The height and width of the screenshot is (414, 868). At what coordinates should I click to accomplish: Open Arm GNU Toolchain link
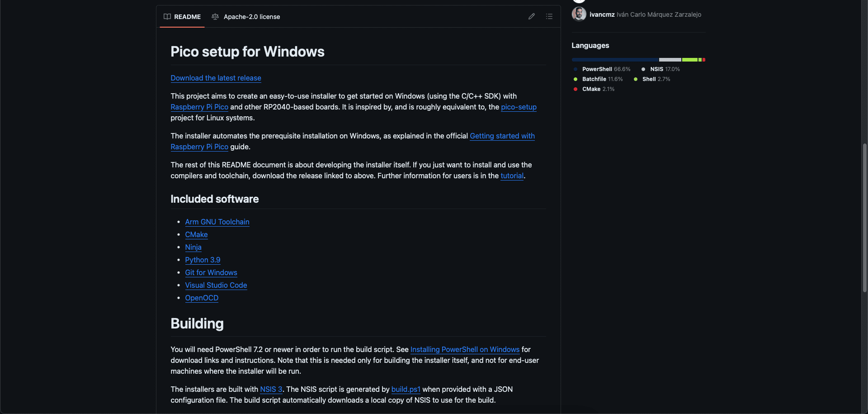(217, 222)
